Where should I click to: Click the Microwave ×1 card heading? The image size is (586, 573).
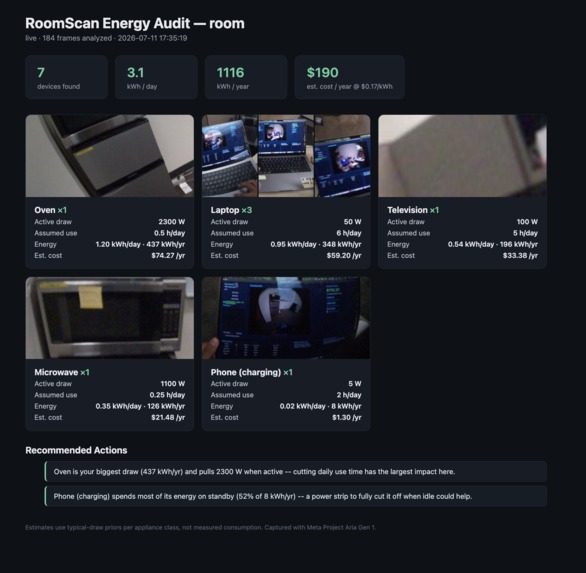(62, 372)
